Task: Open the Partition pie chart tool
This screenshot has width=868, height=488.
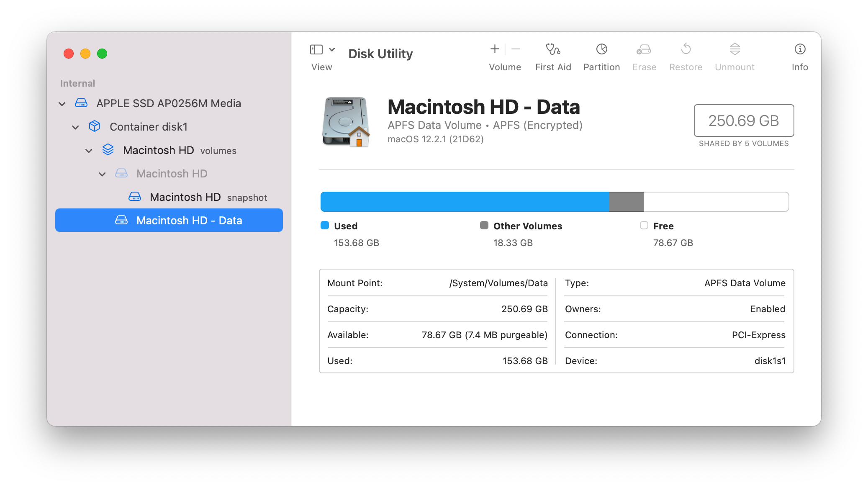Action: click(601, 49)
